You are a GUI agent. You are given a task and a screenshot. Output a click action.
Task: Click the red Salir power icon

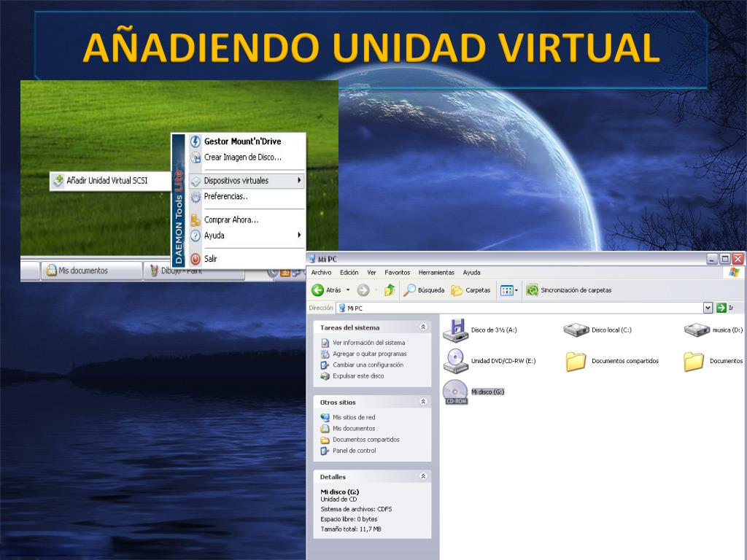(x=196, y=259)
